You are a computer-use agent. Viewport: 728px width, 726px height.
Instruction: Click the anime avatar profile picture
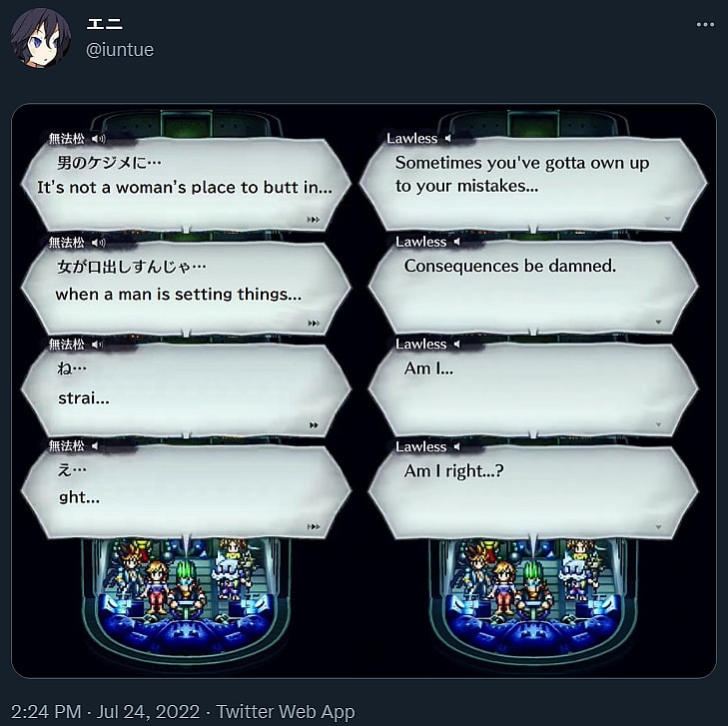point(41,38)
